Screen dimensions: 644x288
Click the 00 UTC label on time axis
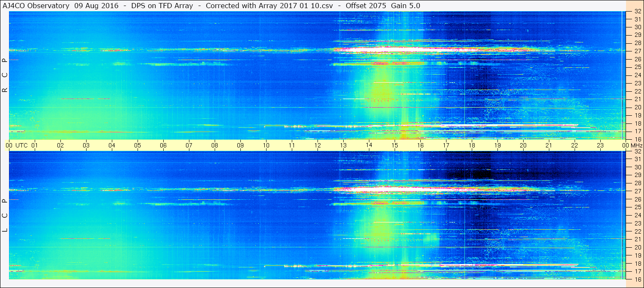click(16, 145)
